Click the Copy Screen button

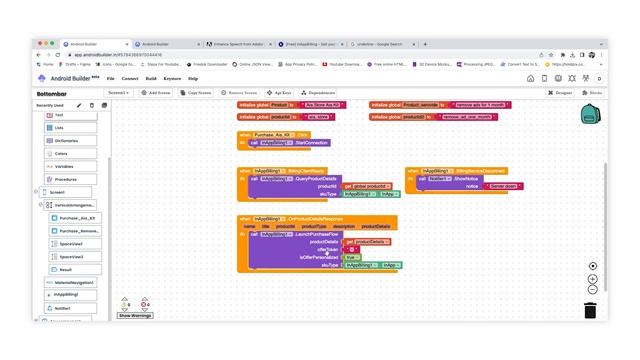(196, 93)
